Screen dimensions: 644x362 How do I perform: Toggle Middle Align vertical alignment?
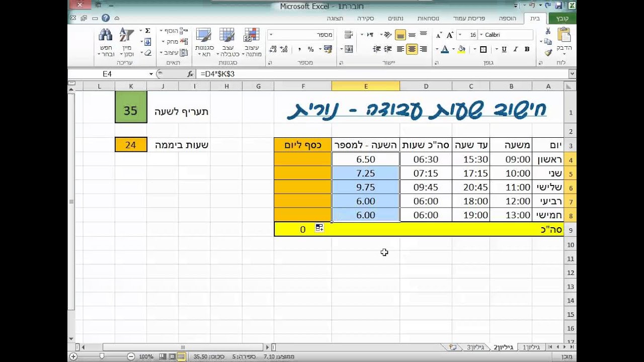[412, 35]
